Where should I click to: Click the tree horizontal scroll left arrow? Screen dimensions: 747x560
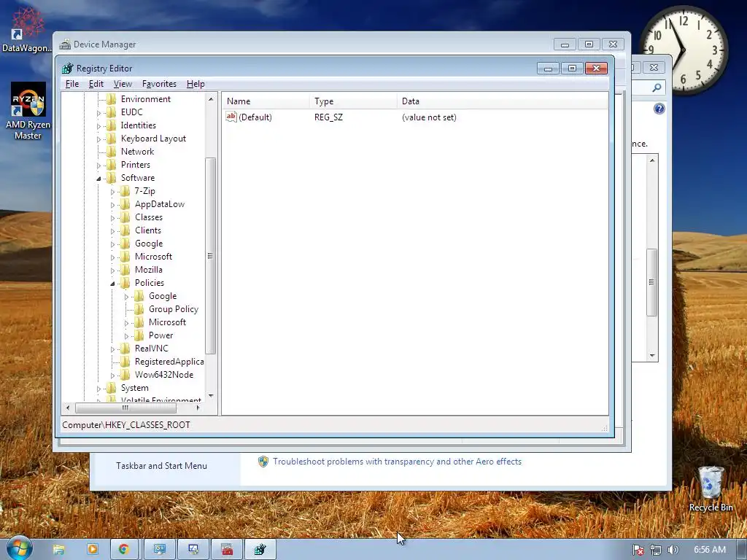(68, 408)
